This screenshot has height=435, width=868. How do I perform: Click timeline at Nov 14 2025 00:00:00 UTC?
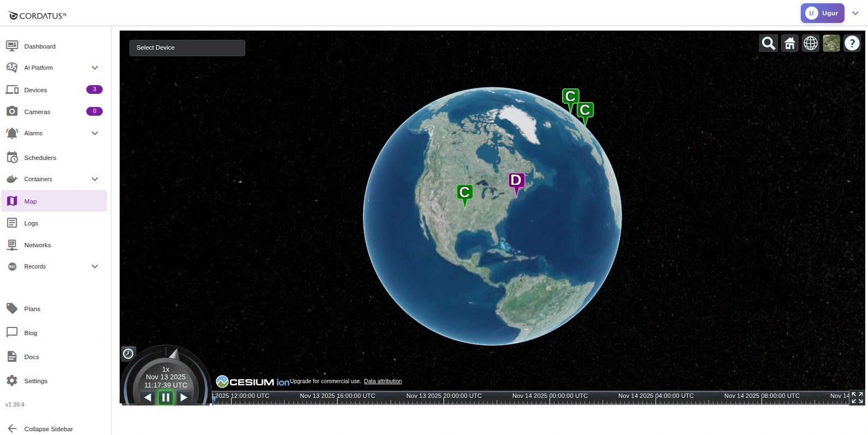pyautogui.click(x=550, y=398)
